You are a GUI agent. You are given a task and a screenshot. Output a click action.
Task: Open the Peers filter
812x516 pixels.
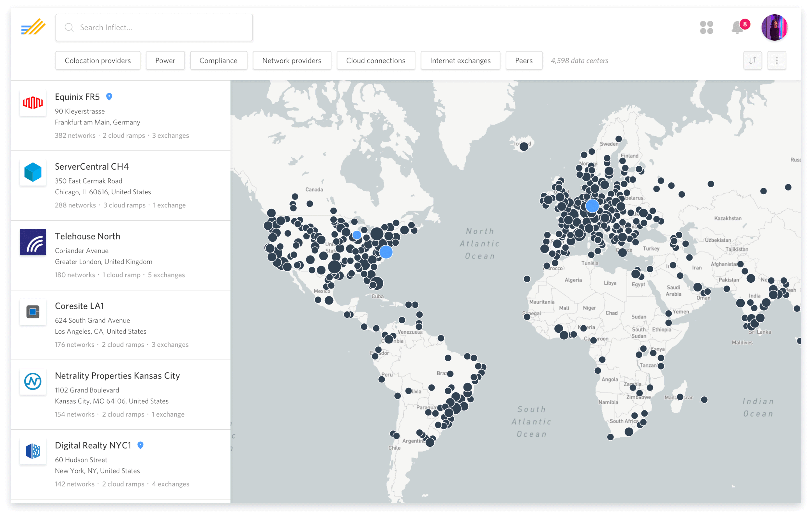point(524,60)
